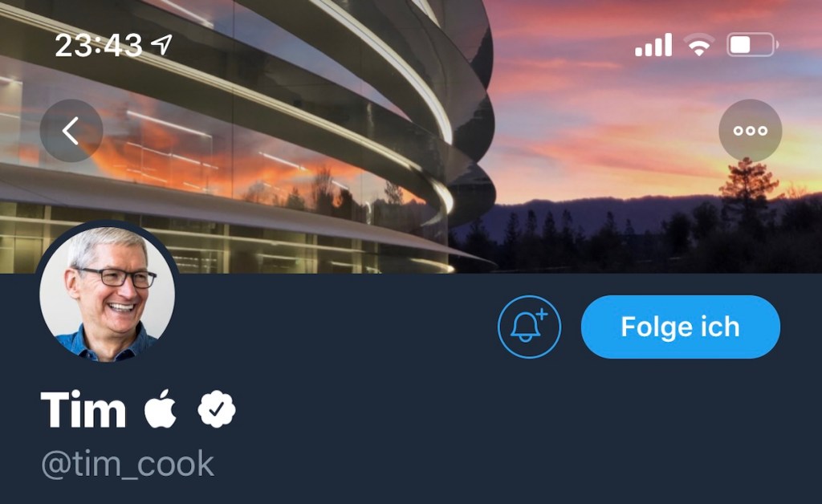Open the three-dot more options menu
Viewport: 822px width, 504px height.
[751, 131]
